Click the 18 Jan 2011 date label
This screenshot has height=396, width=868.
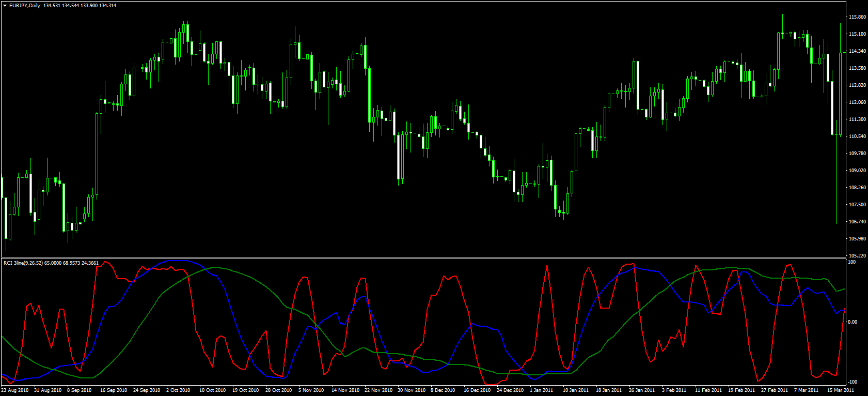pyautogui.click(x=609, y=390)
